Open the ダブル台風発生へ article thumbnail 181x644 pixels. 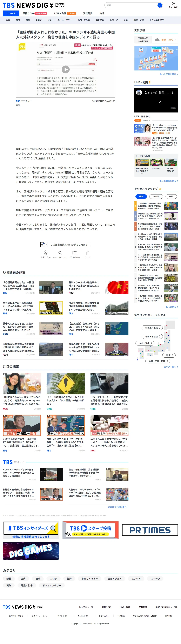(x=66, y=425)
